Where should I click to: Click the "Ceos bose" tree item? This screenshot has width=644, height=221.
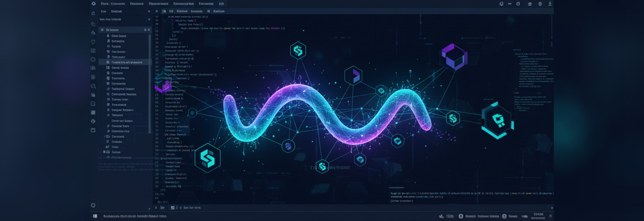tap(119, 36)
